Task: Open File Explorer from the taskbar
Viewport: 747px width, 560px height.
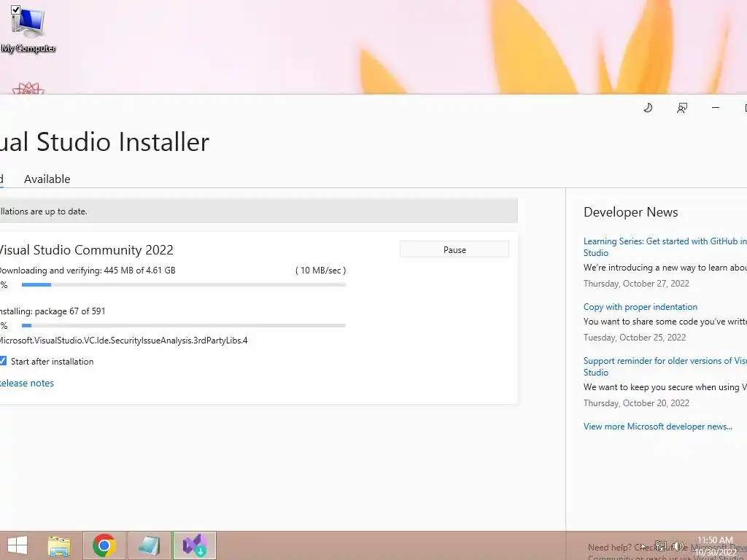Action: point(59,545)
